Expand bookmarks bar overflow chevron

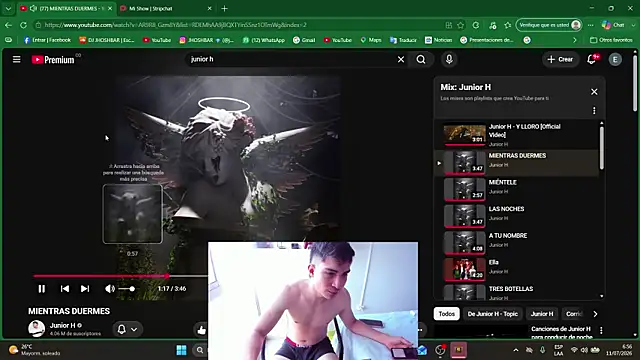(575, 40)
